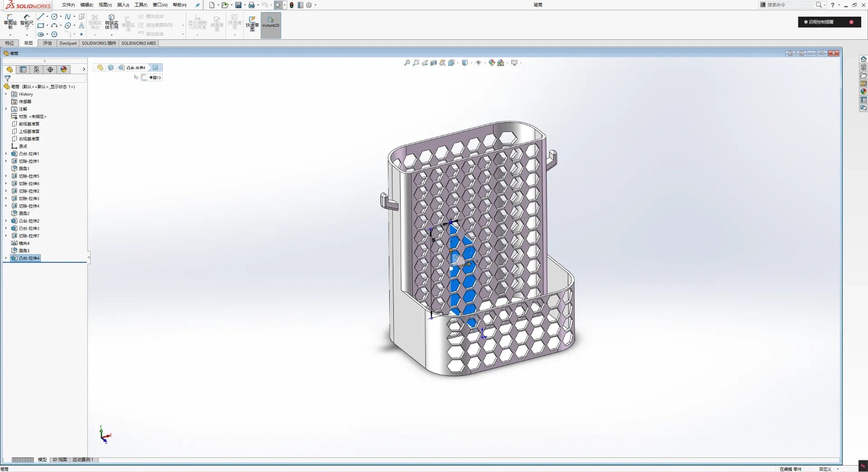868x472 pixels.
Task: Switch to the ConfigurationManager panel tab
Action: (37, 69)
